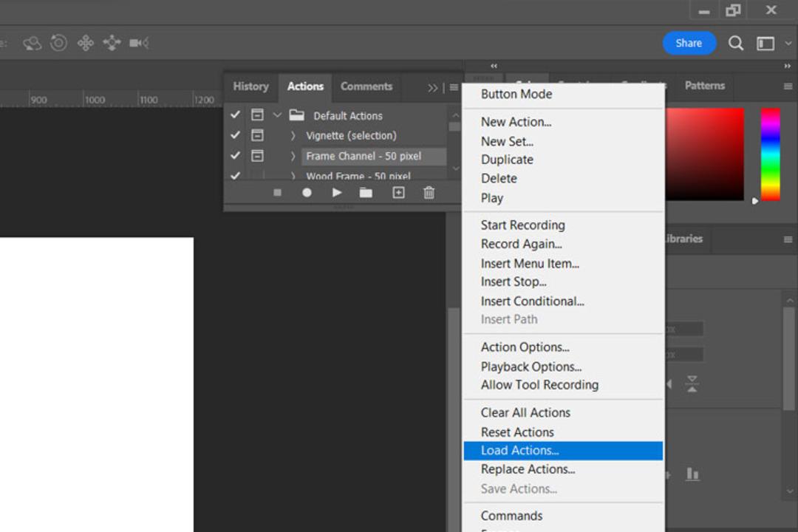This screenshot has height=532, width=798.
Task: Play the selected action using the Play icon
Action: tap(336, 192)
